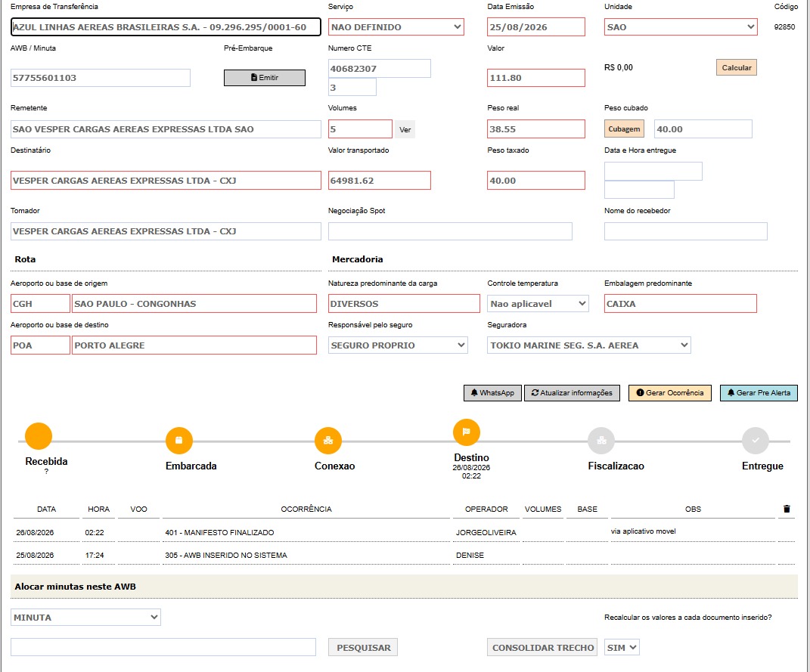Click CONSOLIDAR TRECHO button
Image resolution: width=810 pixels, height=672 pixels.
point(543,647)
